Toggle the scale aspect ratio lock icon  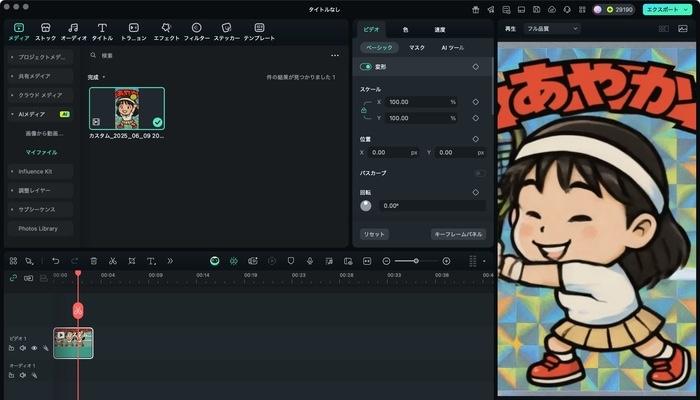tap(364, 110)
